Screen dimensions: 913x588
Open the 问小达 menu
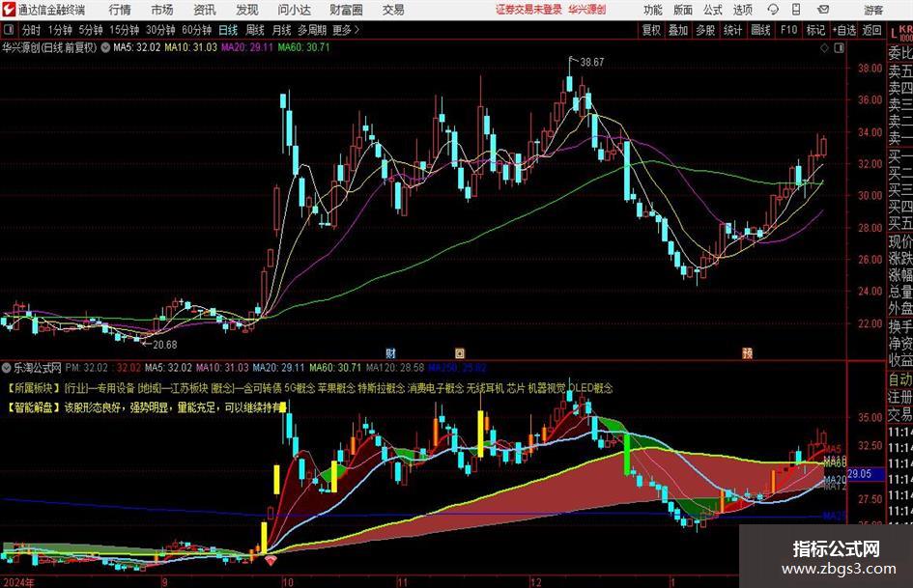click(294, 10)
